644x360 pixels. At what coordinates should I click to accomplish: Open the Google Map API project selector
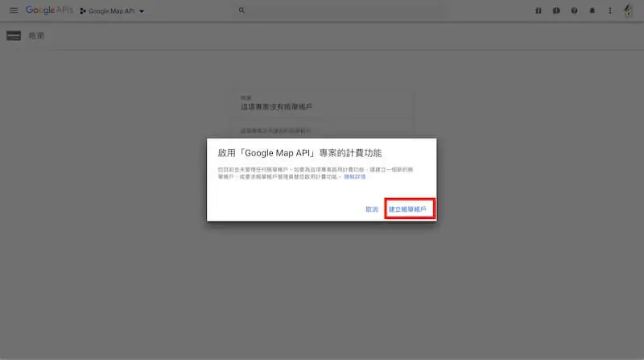tap(112, 11)
